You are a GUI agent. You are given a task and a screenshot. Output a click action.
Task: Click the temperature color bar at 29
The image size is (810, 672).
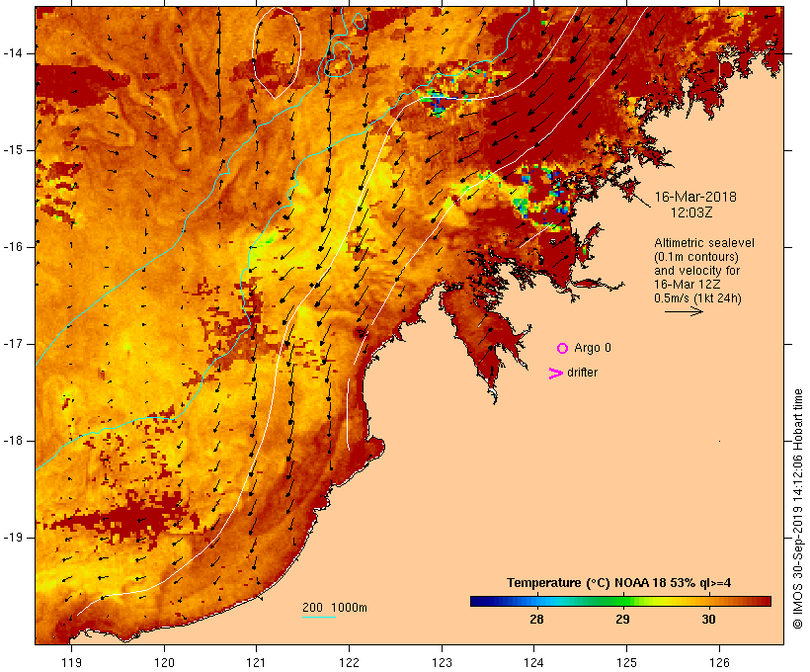point(623,601)
